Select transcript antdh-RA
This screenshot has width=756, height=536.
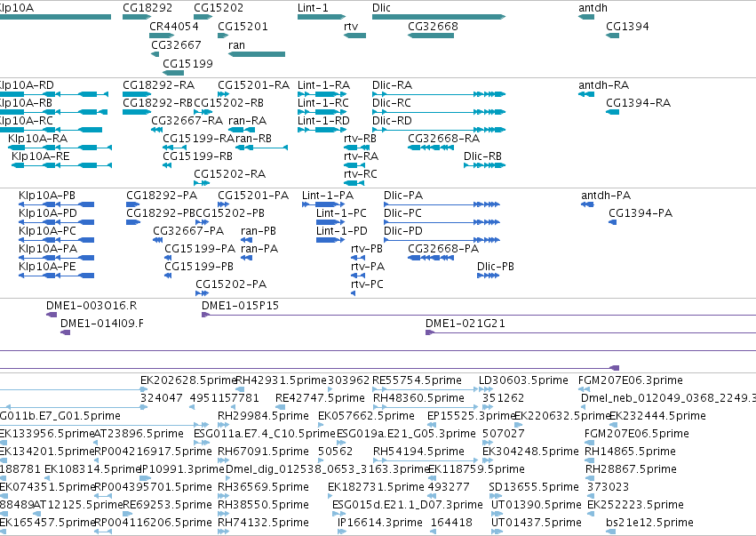586,94
